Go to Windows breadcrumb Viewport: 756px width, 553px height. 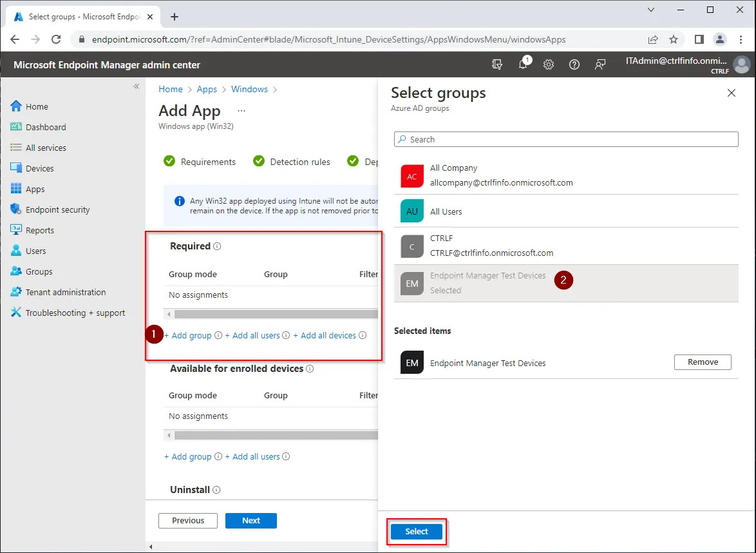(249, 90)
